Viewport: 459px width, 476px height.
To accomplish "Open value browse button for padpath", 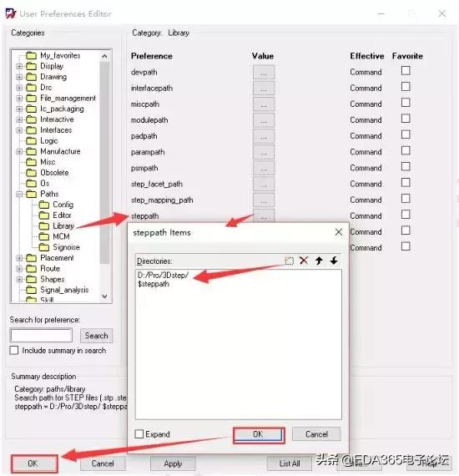I will pos(264,136).
